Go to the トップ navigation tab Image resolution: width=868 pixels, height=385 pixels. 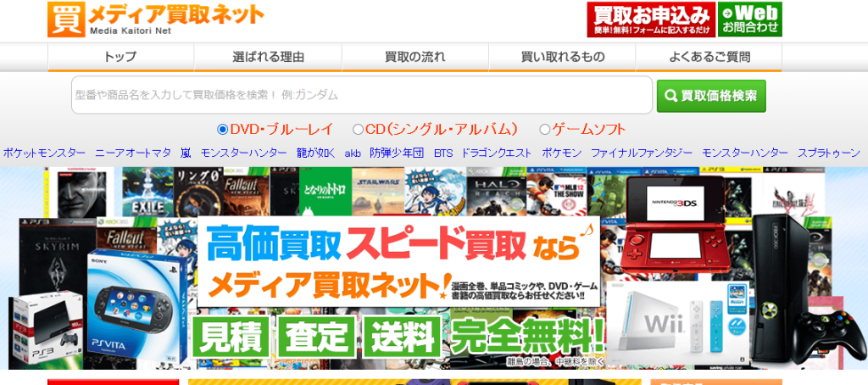[x=120, y=57]
